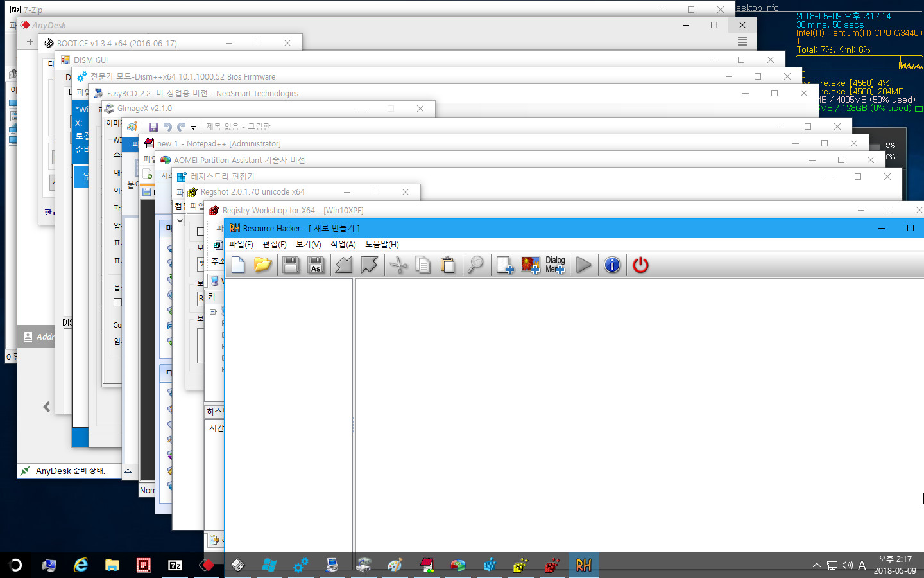Image resolution: width=924 pixels, height=578 pixels.
Task: Open File Explorer from the taskbar
Action: [112, 565]
